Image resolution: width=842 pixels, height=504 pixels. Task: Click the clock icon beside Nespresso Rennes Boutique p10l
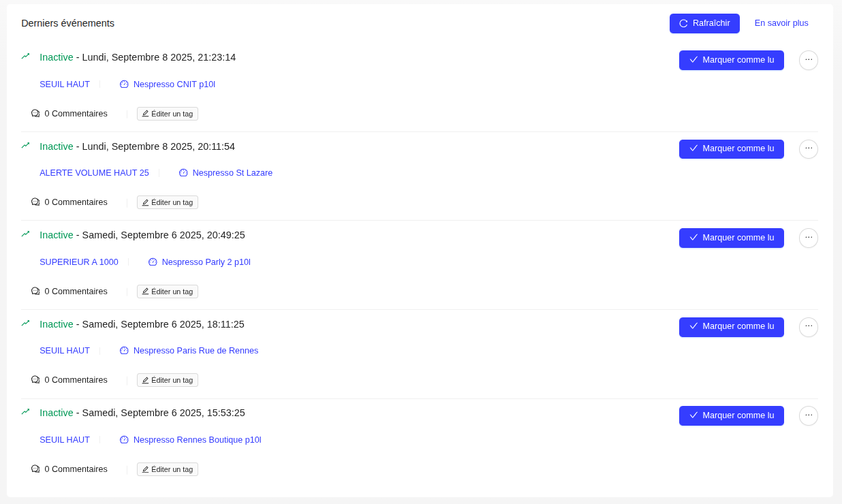[124, 439]
